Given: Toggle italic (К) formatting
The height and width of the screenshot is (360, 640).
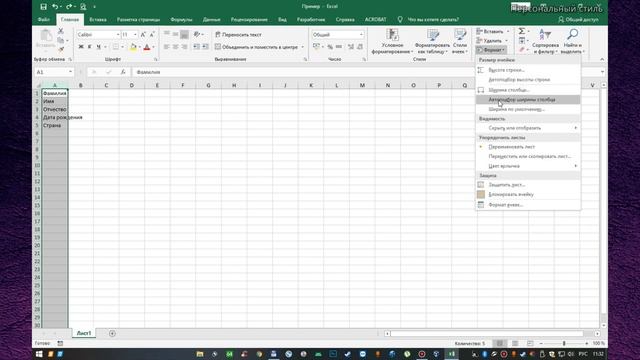Looking at the screenshot, I should [x=89, y=47].
